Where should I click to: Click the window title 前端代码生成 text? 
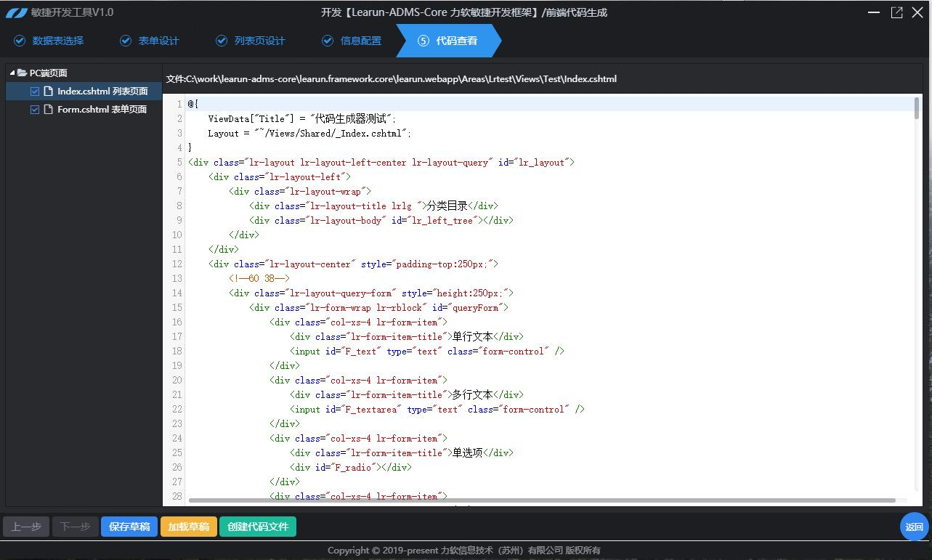[577, 12]
